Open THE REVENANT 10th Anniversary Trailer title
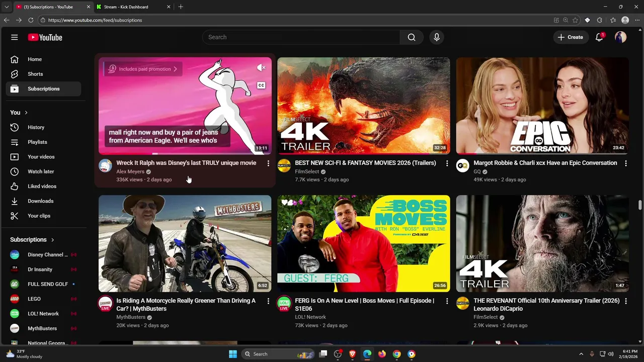The image size is (644, 362). tap(546, 305)
